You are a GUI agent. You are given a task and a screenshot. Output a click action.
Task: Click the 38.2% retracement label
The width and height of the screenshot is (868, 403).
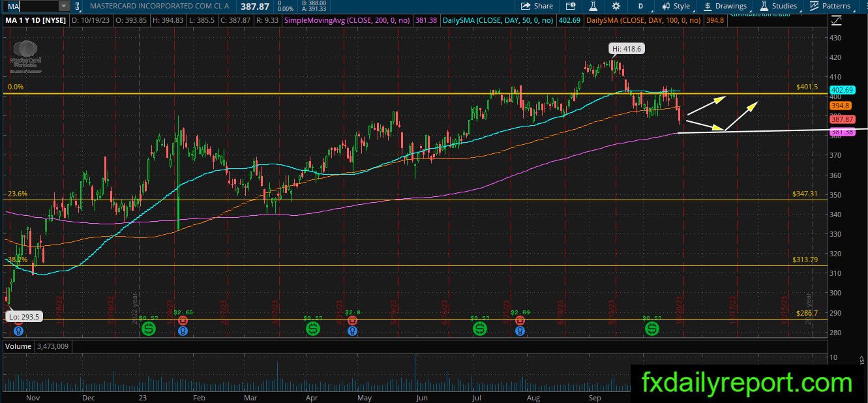[16, 260]
